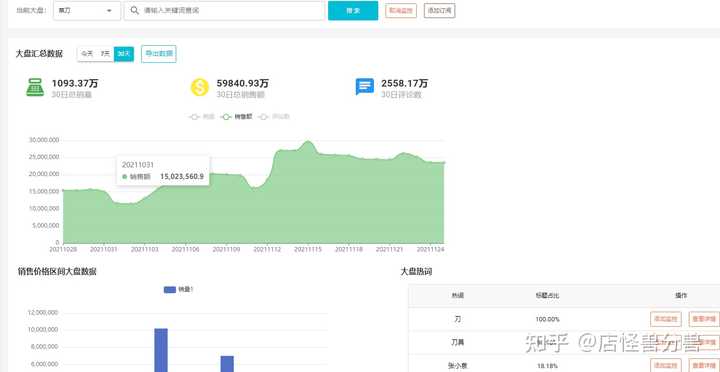Click the 59840.93万 total revenue value
This screenshot has height=372, width=720.
[x=242, y=84]
